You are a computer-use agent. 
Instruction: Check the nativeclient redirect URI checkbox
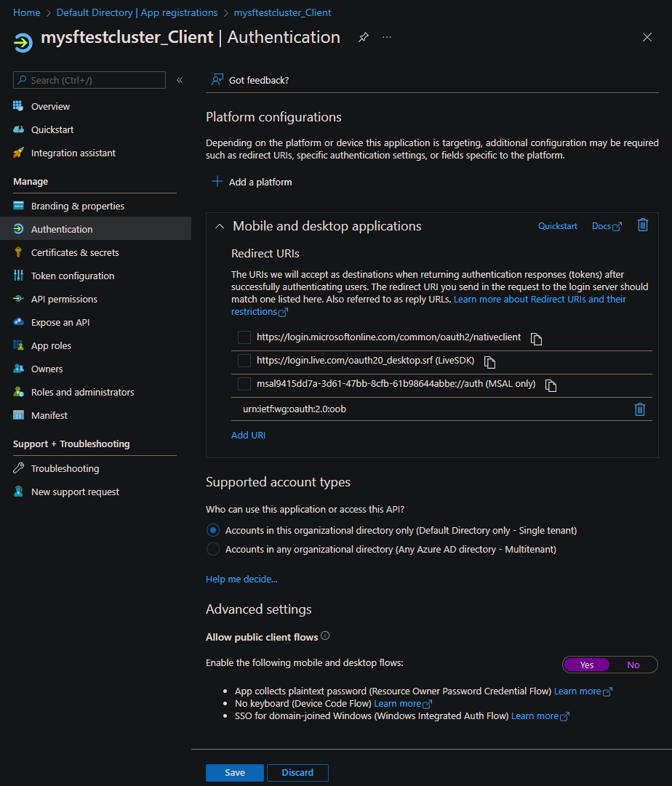pyautogui.click(x=244, y=337)
